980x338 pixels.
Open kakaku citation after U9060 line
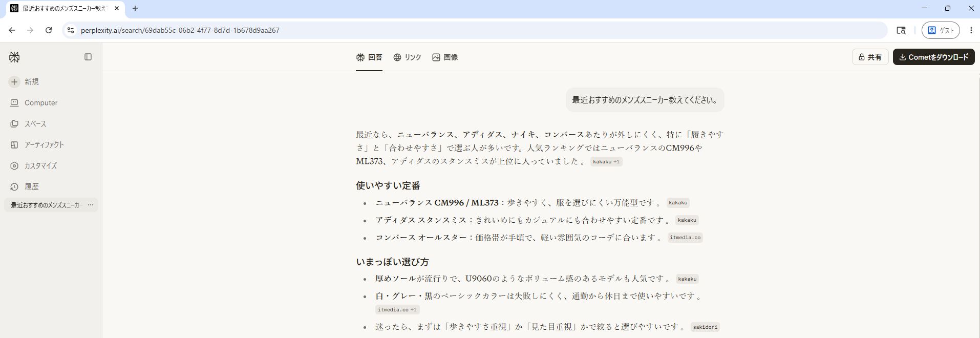(687, 279)
